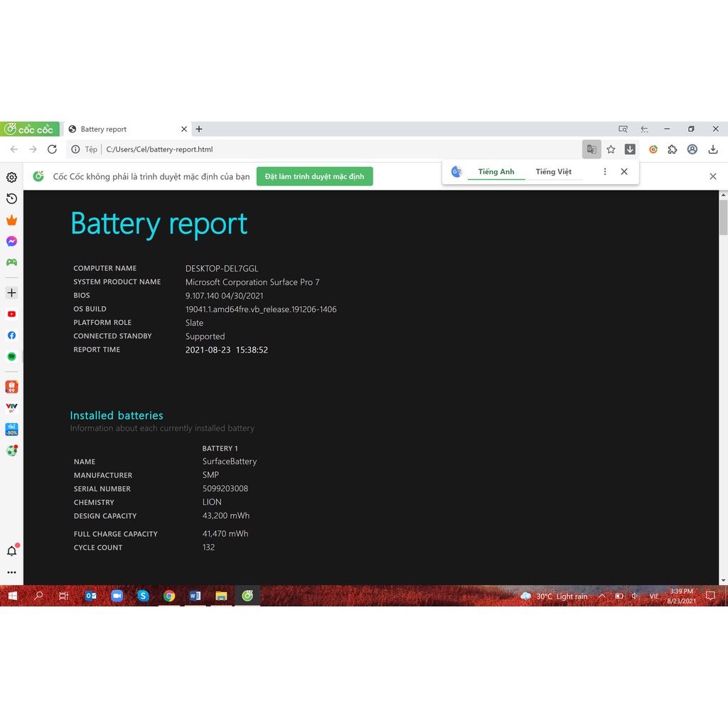This screenshot has width=728, height=728.
Task: Click the translate page icon in address bar
Action: pyautogui.click(x=591, y=149)
